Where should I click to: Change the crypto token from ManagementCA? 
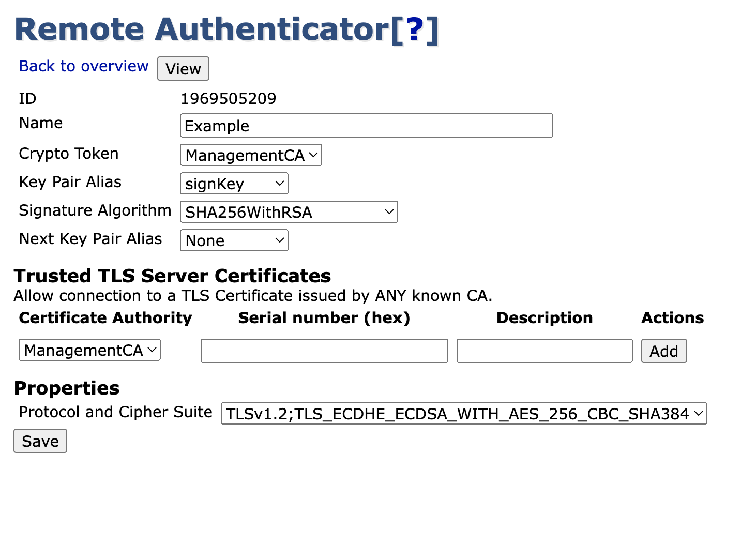pyautogui.click(x=250, y=155)
